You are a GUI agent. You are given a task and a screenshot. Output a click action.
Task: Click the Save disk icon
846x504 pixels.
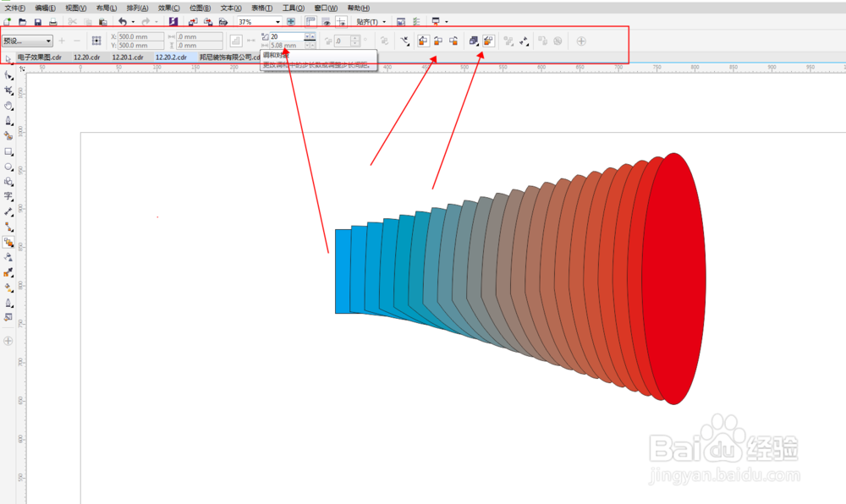(38, 21)
